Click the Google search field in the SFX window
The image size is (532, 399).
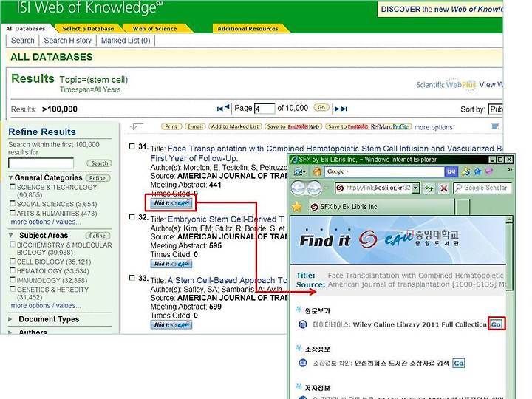coord(384,171)
